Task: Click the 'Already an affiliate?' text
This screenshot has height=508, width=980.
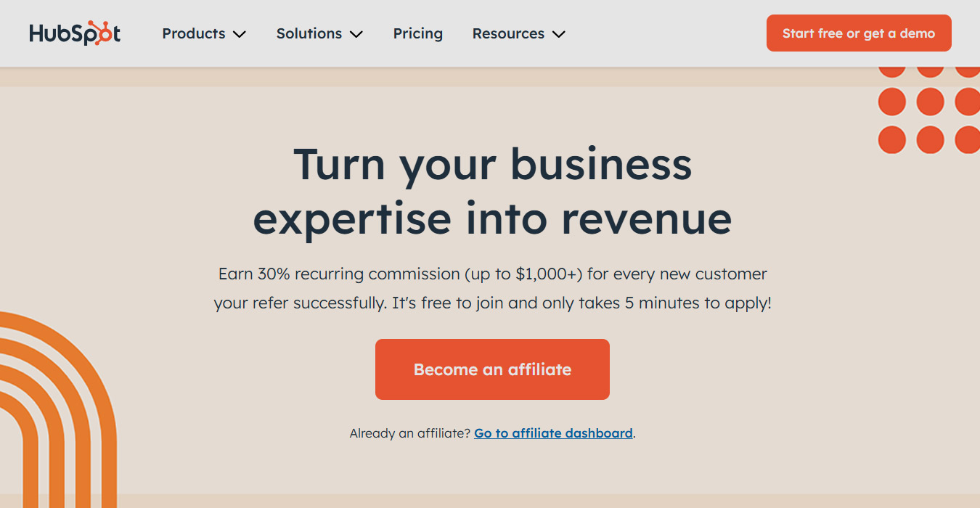Action: click(410, 433)
